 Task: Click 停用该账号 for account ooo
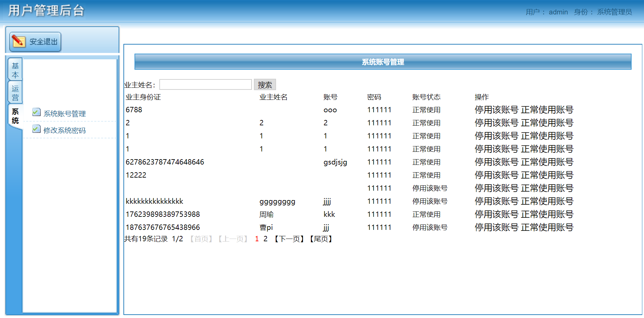[x=496, y=110]
